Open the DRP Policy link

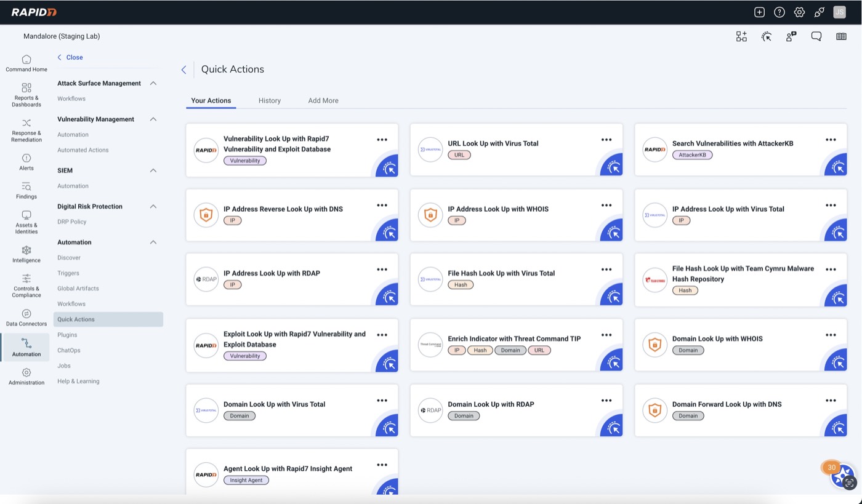coord(72,222)
